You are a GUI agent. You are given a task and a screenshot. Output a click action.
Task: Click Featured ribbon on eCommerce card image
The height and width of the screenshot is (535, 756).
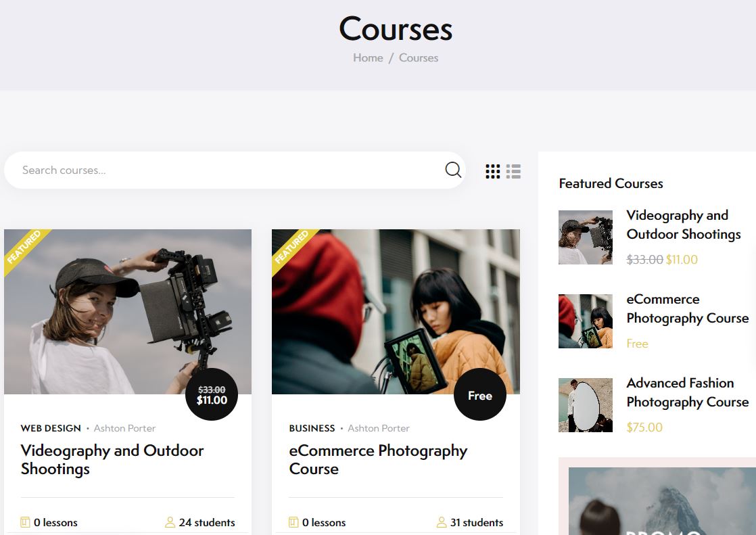292,248
